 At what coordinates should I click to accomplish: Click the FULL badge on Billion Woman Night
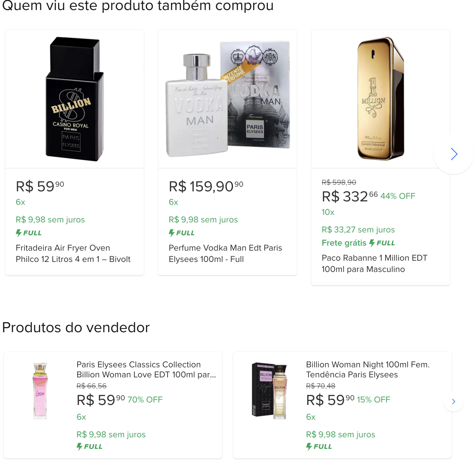319,447
